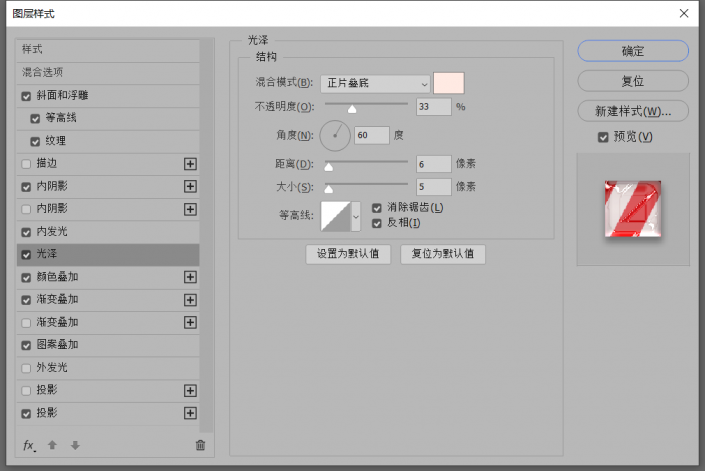Uncheck the 光泽 checkbox
Viewport: 705px width, 471px height.
click(26, 255)
